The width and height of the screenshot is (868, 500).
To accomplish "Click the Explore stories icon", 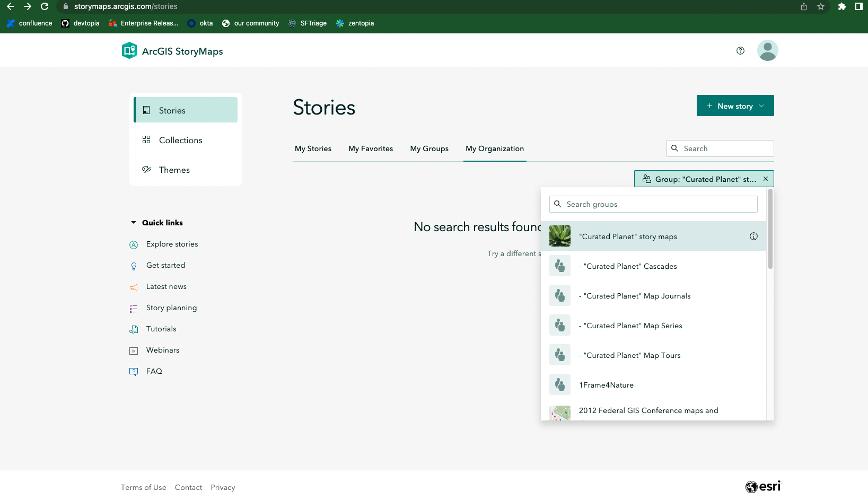I will click(x=133, y=244).
